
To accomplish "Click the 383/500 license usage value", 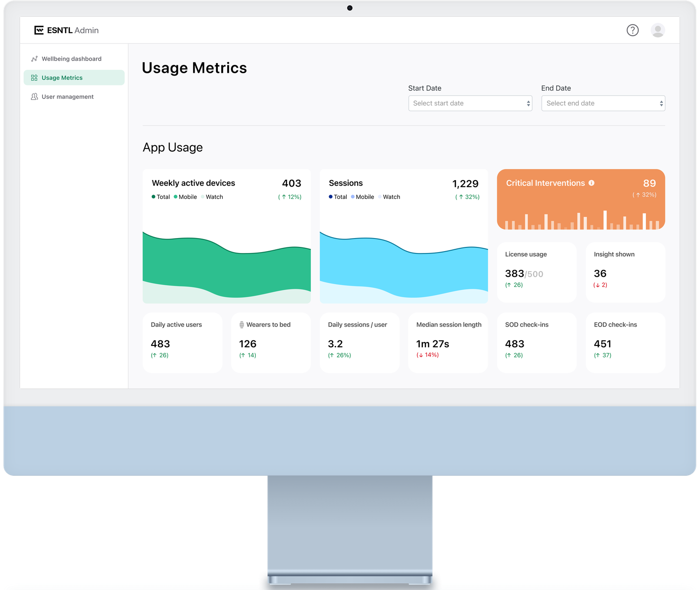I will [524, 274].
